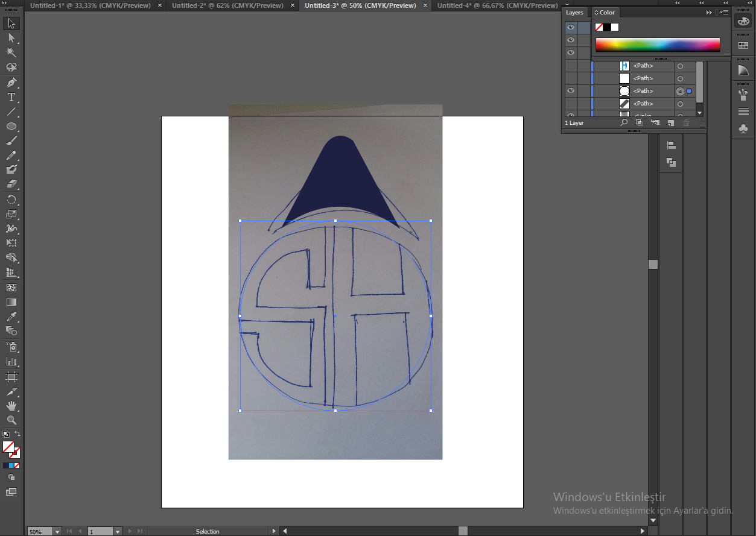Select the Width tool
Viewport: 756px width, 536px height.
click(11, 229)
